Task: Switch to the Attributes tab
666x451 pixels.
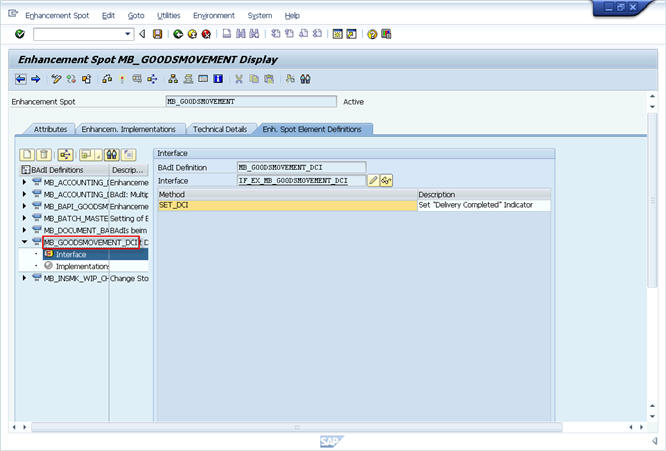Action: point(50,129)
